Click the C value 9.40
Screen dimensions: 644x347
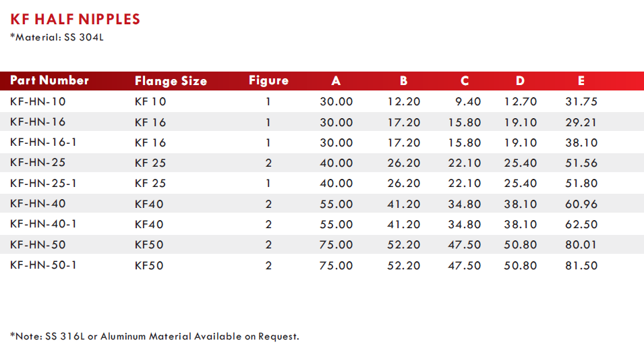tap(468, 101)
